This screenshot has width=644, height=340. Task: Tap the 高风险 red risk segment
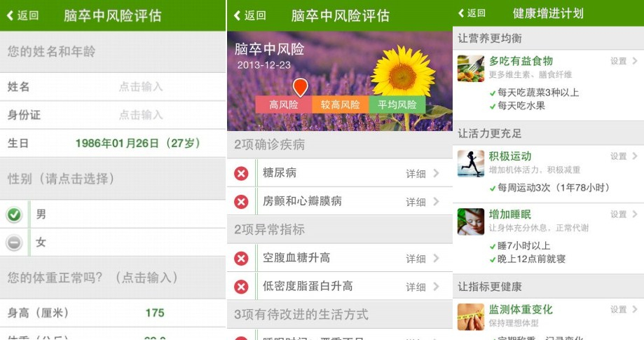click(x=283, y=104)
